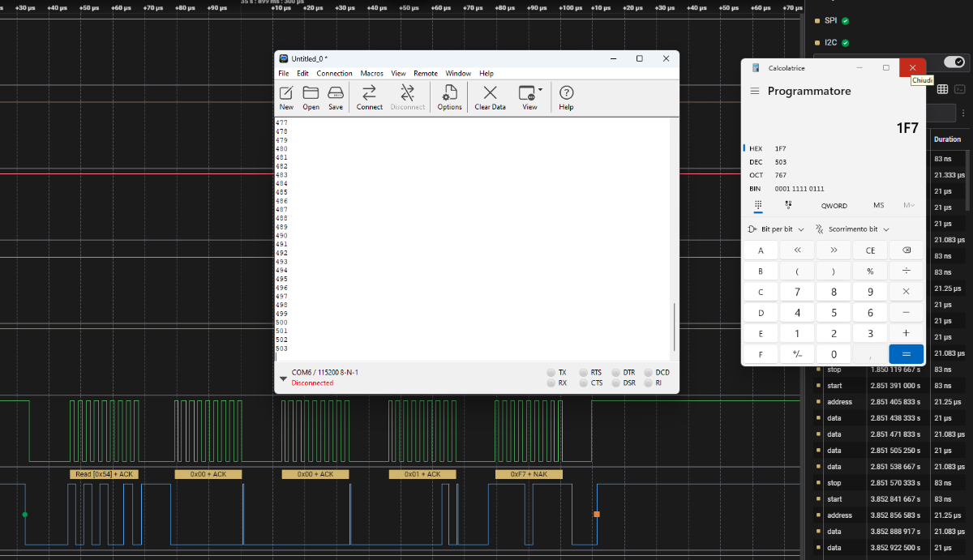Click hex digit A key

tap(761, 250)
